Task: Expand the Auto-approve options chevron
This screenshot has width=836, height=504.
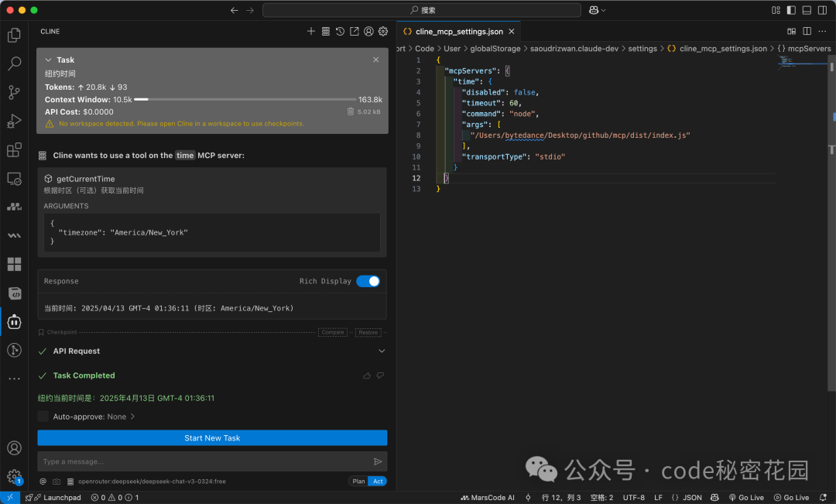Action: [132, 417]
